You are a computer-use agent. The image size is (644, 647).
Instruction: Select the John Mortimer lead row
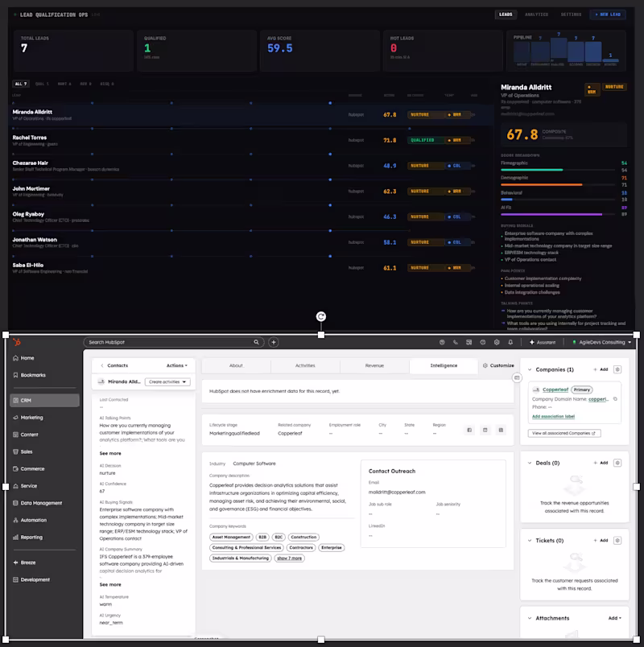coord(251,192)
